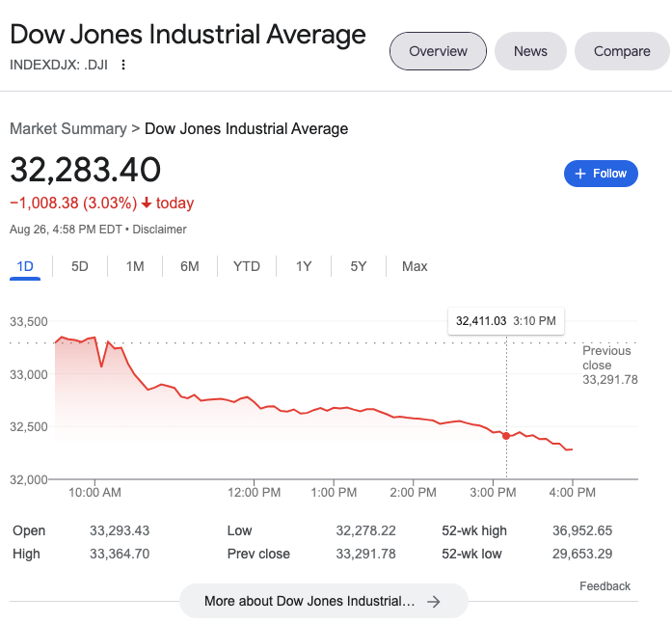
Task: Show the Max chart range
Action: coord(415,266)
